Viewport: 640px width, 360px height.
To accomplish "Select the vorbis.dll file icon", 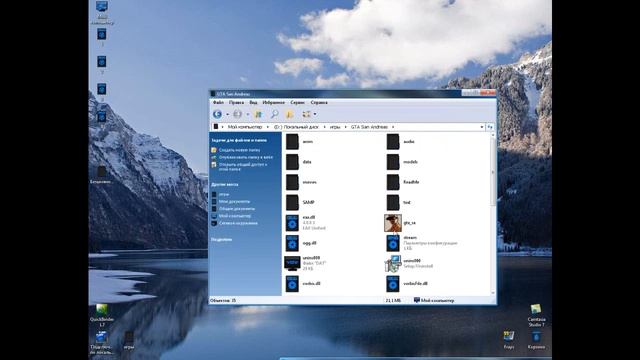I will pos(292,283).
